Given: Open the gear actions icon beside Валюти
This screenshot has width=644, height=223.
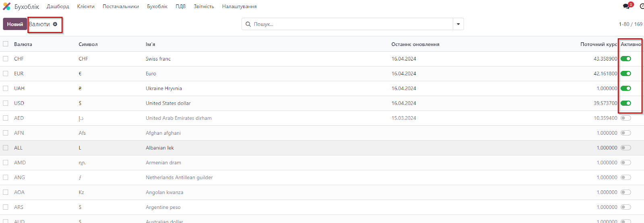Looking at the screenshot, I should [55, 24].
